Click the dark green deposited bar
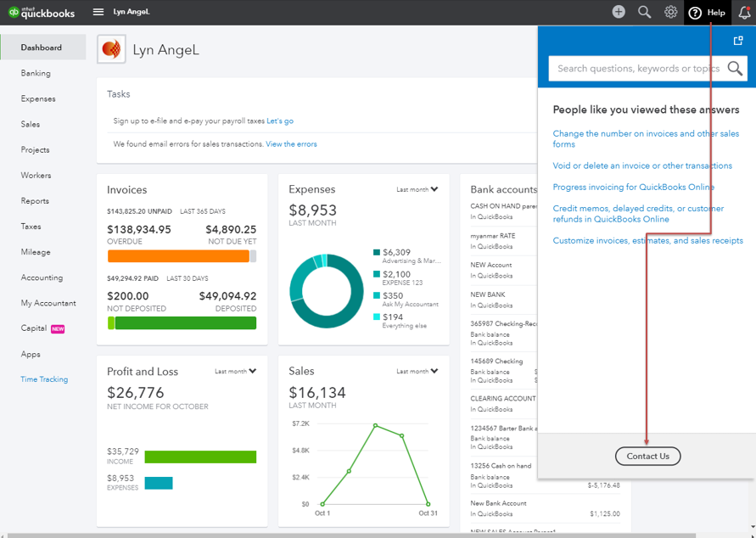Image resolution: width=756 pixels, height=538 pixels. click(x=186, y=323)
